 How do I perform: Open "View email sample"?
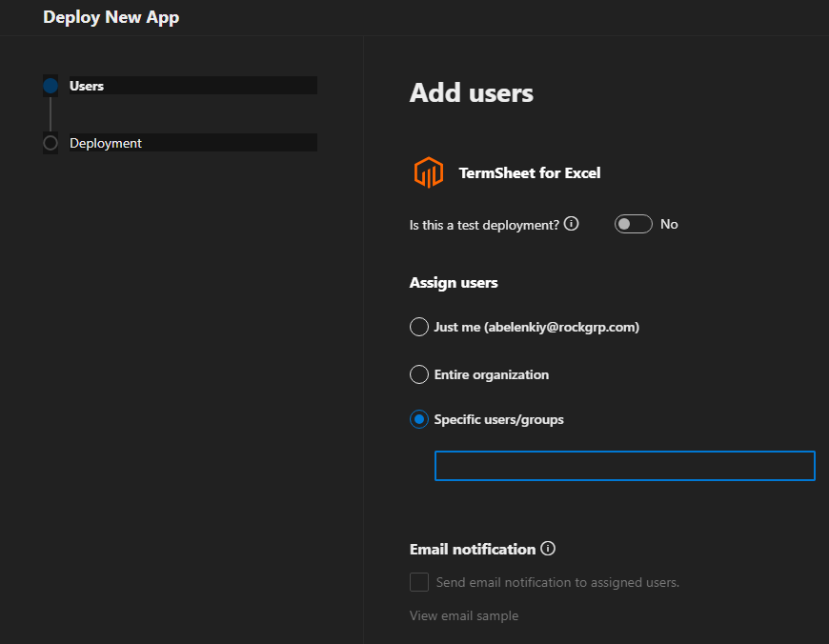point(463,615)
